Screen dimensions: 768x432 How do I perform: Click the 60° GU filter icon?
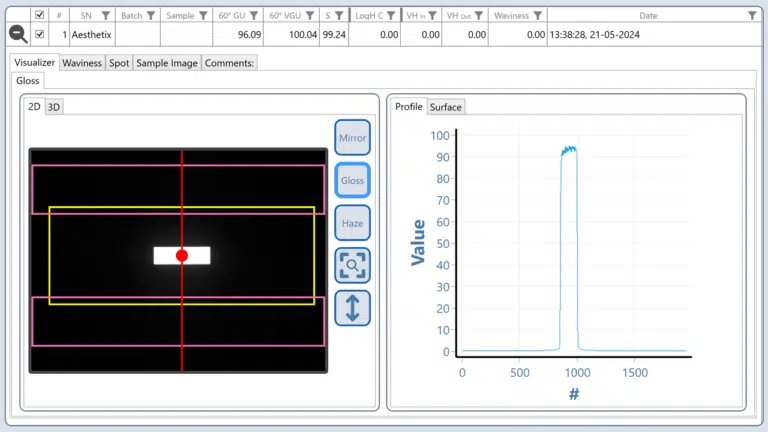pyautogui.click(x=254, y=16)
